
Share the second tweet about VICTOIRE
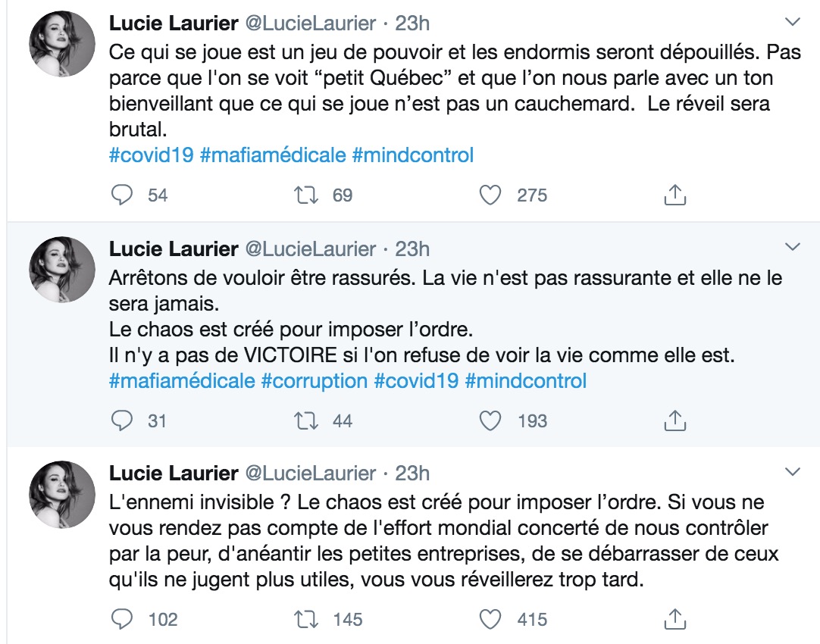point(674,420)
